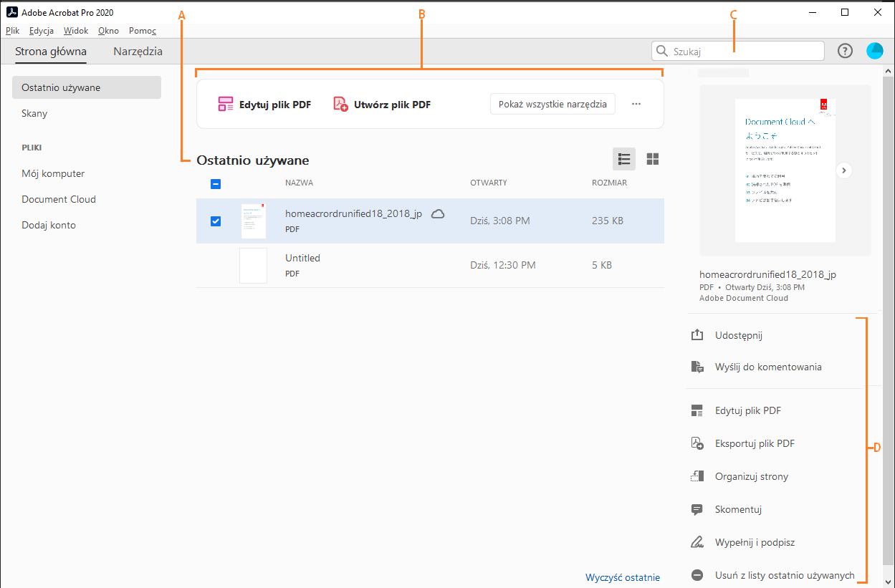Screen dimensions: 895x588
Task: Switch to the Narzędzia tab
Action: pyautogui.click(x=138, y=52)
